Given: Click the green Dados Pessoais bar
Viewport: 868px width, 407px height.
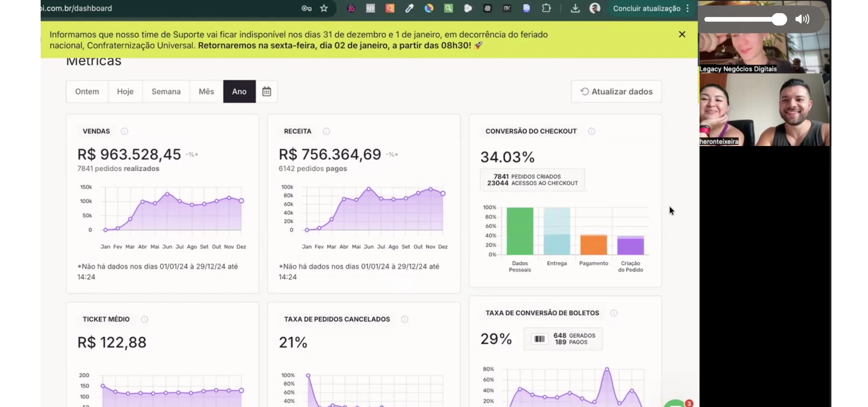Looking at the screenshot, I should coord(520,231).
